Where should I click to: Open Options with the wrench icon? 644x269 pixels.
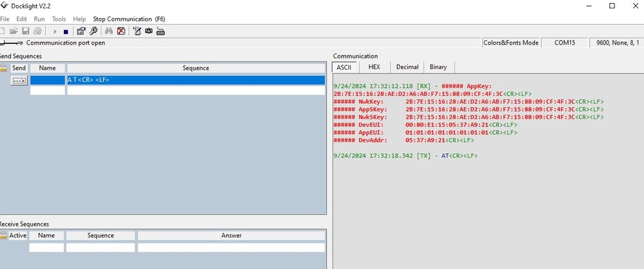coord(93,31)
